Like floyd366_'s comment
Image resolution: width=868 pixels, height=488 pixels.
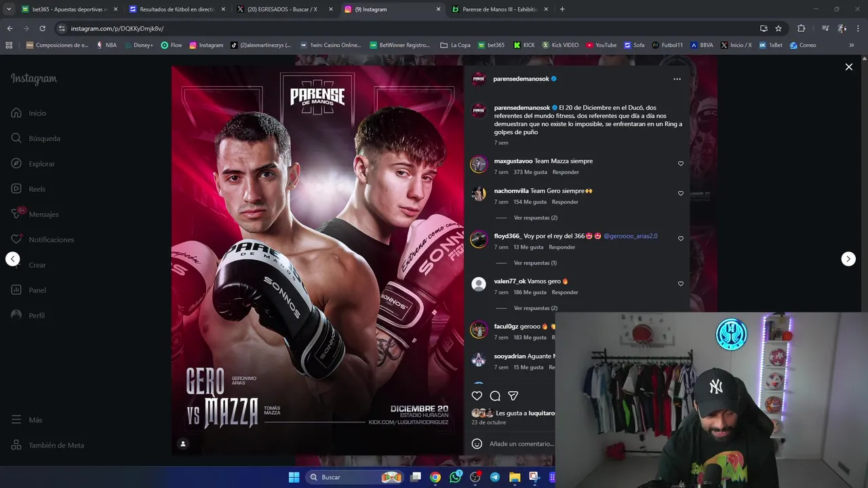coord(681,239)
